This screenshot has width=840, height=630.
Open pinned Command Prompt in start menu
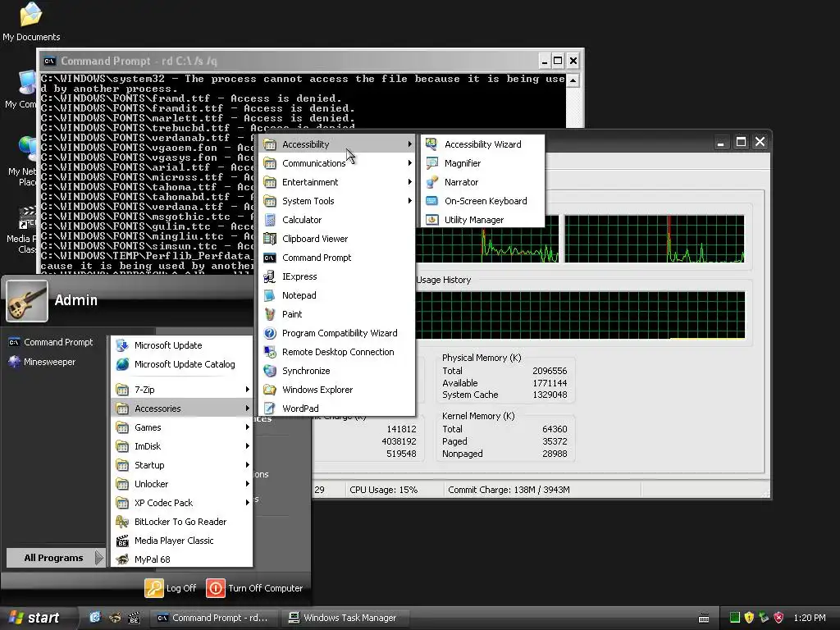tap(50, 342)
